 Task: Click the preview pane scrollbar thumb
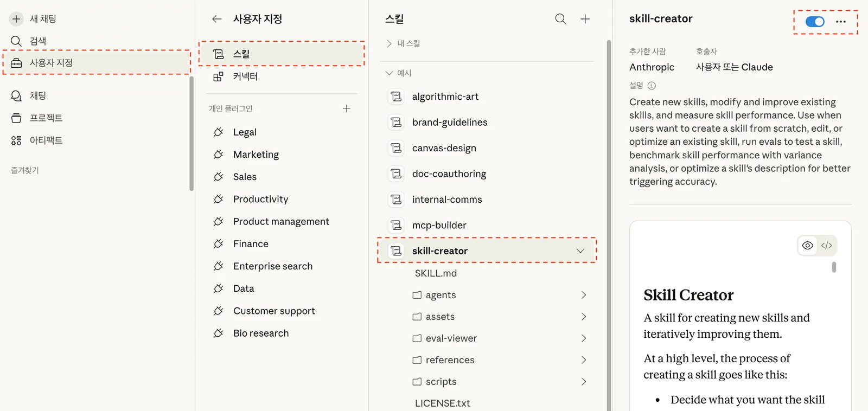click(x=834, y=267)
